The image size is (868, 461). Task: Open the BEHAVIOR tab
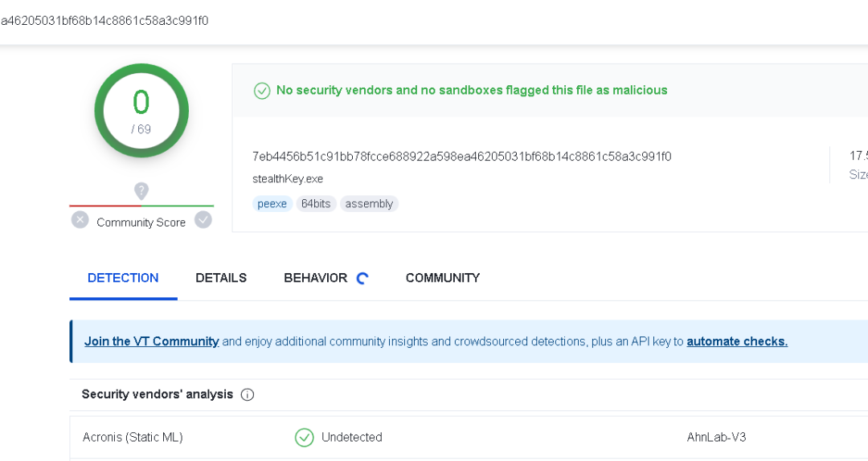(315, 278)
